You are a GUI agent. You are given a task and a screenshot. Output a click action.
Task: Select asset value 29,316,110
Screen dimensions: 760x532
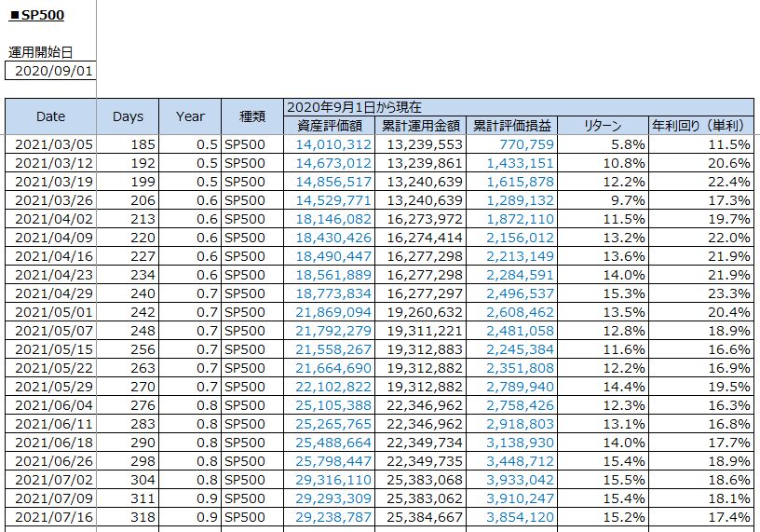tap(333, 482)
